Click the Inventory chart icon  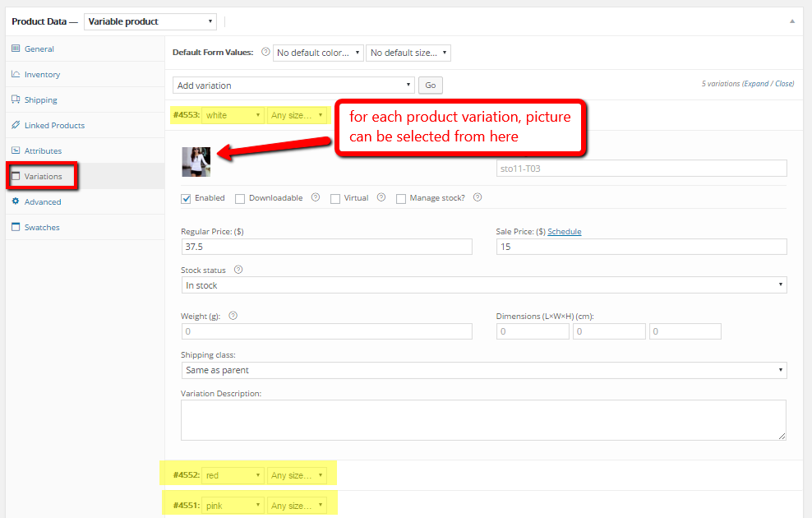(x=16, y=74)
